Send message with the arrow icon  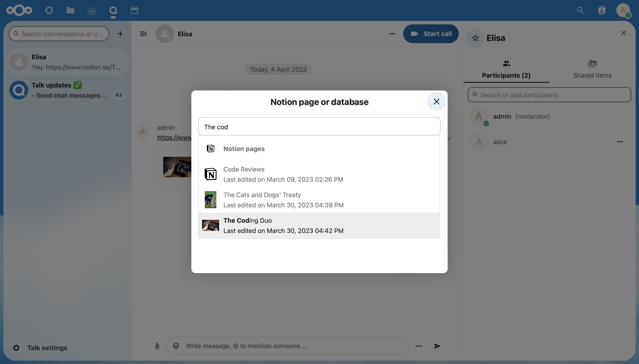pyautogui.click(x=437, y=346)
